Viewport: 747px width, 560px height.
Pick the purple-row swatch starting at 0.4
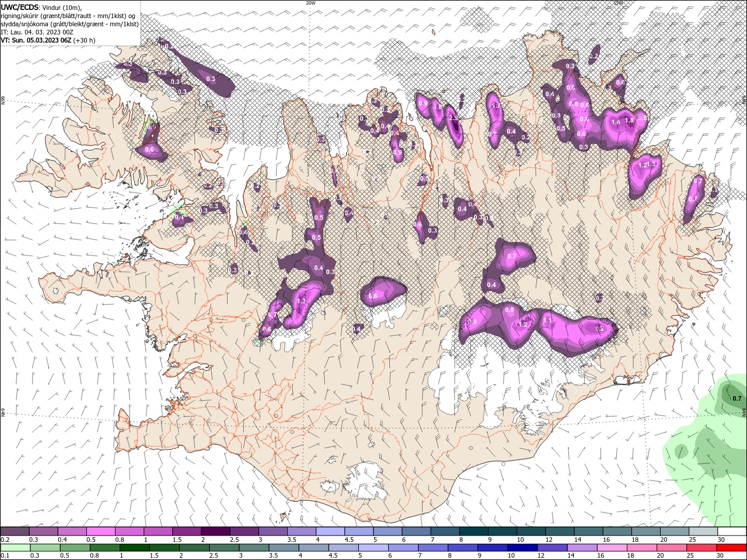[x=72, y=531]
